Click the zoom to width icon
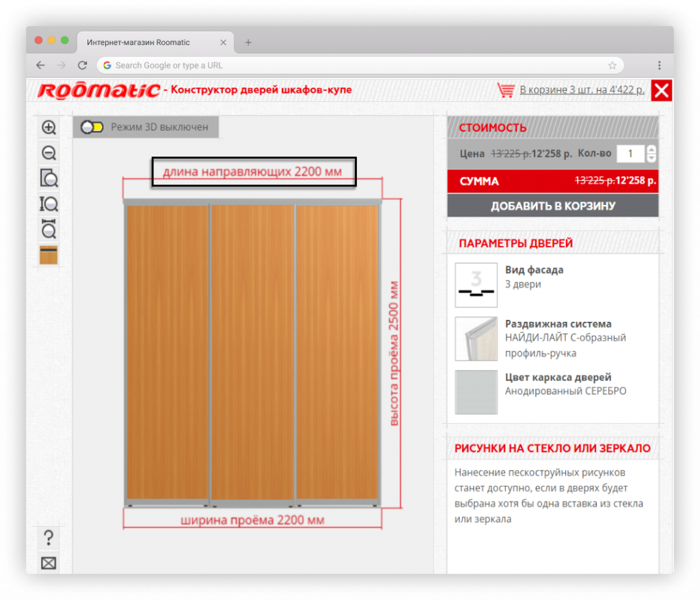Viewport: 700px width, 600px height. [49, 229]
